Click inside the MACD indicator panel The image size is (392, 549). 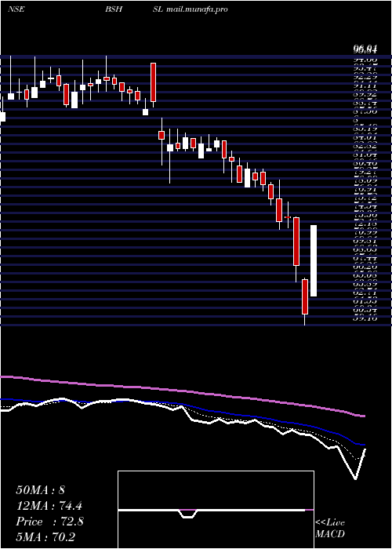coord(216,510)
